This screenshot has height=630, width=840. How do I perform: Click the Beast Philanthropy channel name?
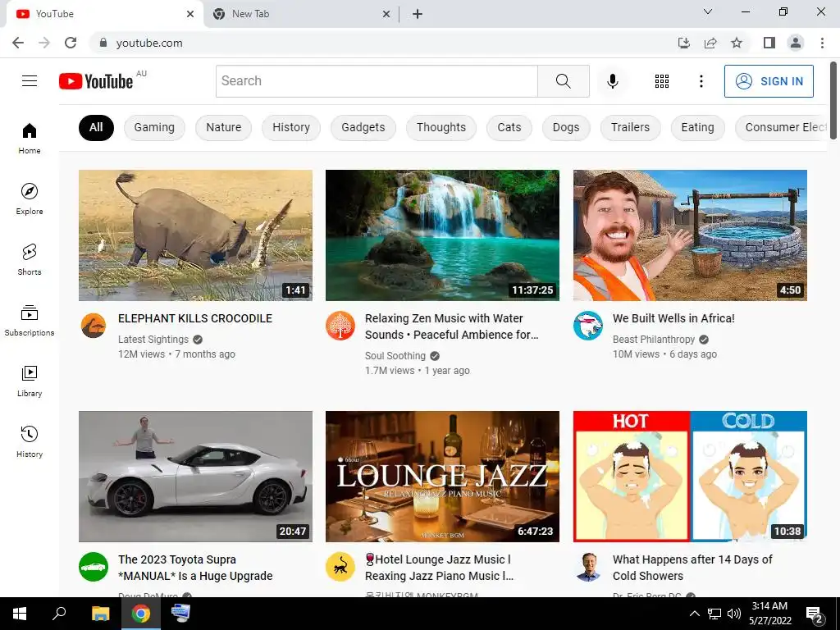[654, 339]
